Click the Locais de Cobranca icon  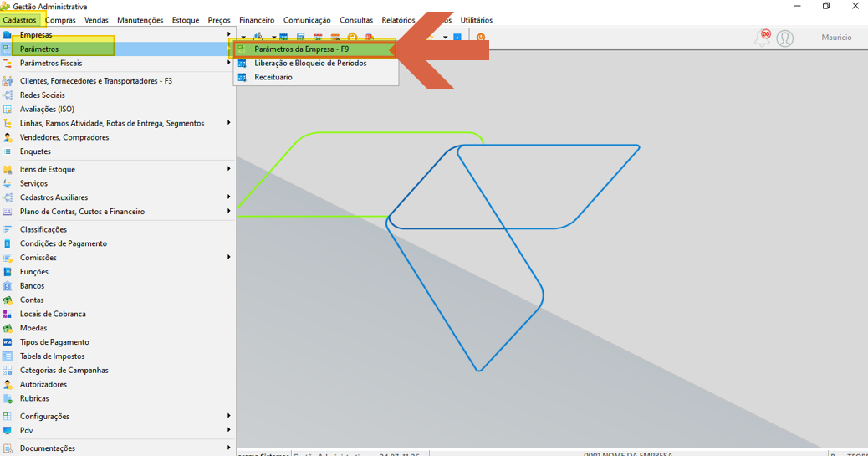[x=8, y=314]
